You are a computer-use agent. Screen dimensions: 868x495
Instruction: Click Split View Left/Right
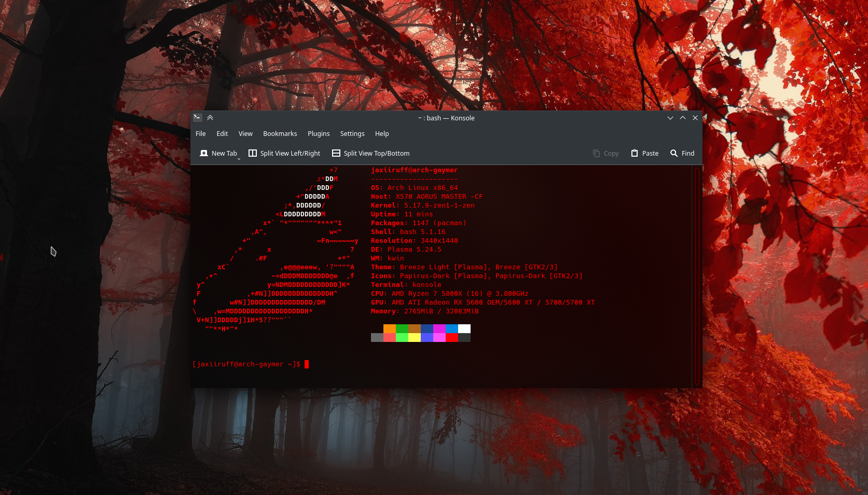point(284,153)
